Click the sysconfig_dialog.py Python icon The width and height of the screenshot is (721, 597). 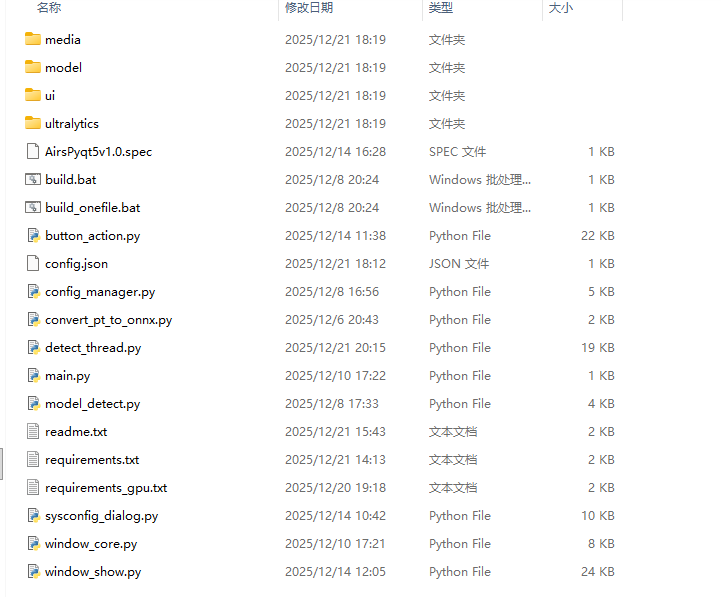coord(34,516)
